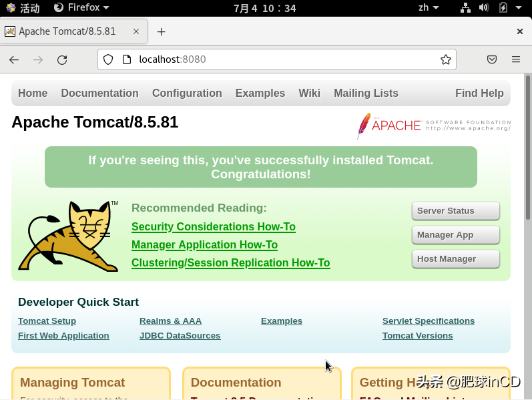Viewport: 532px width, 400px height.
Task: Go back with the Firefox back arrow
Action: click(14, 60)
